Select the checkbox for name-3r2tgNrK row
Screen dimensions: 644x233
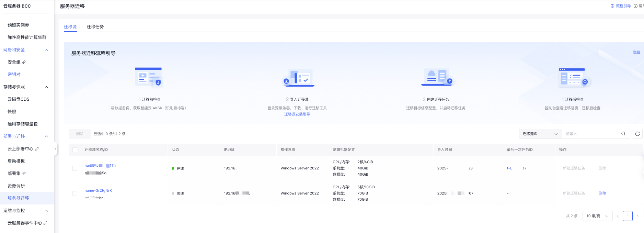(75, 193)
